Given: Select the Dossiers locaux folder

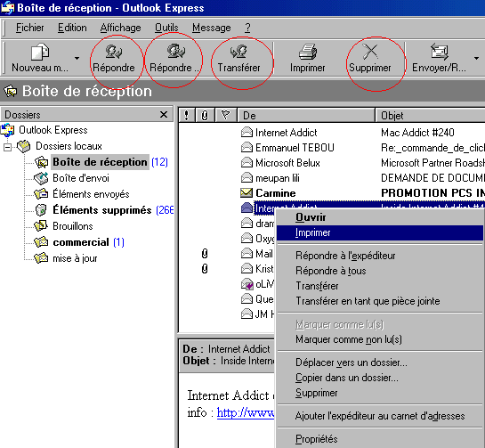Looking at the screenshot, I should (69, 146).
